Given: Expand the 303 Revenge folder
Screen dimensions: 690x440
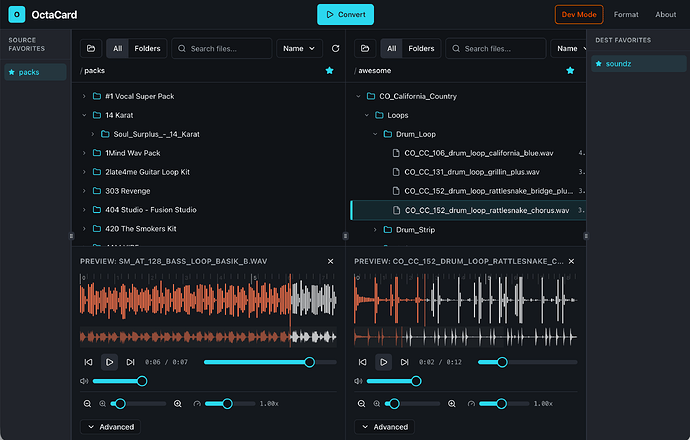Looking at the screenshot, I should 84,190.
